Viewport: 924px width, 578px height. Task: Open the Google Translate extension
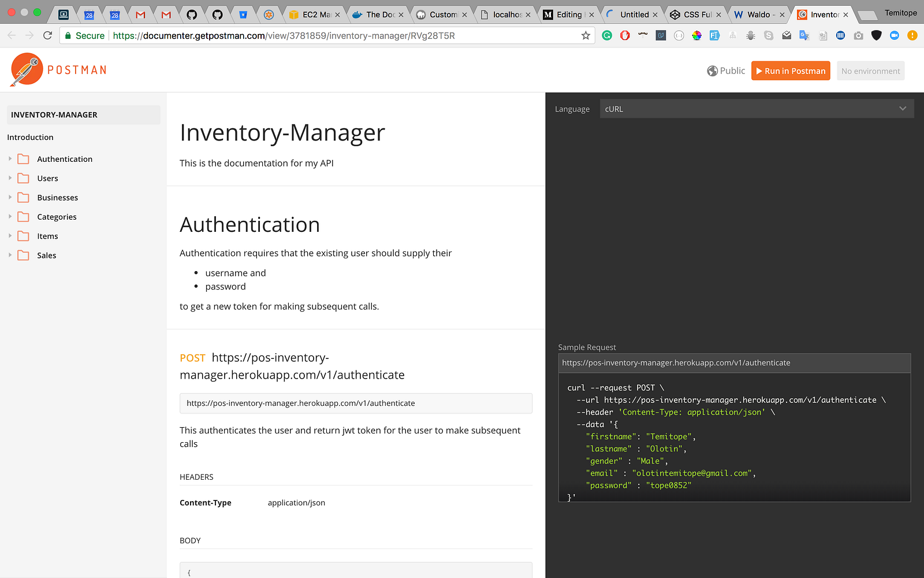804,35
